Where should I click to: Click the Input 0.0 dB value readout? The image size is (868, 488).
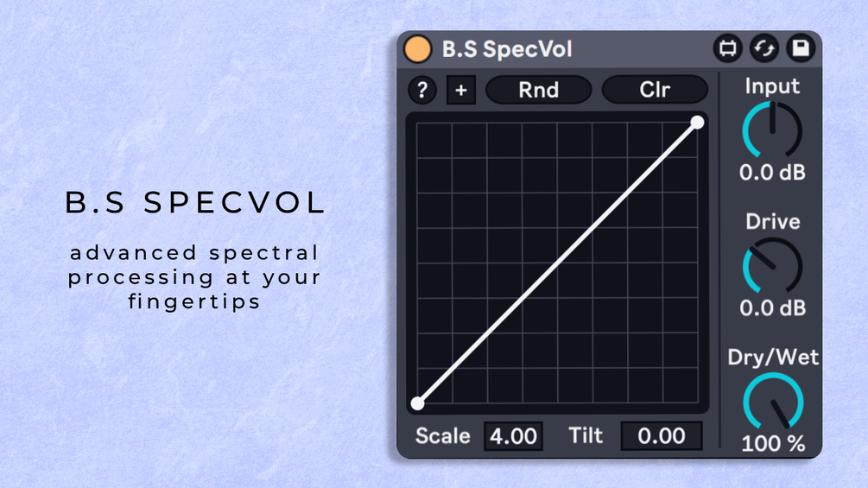pyautogui.click(x=772, y=173)
